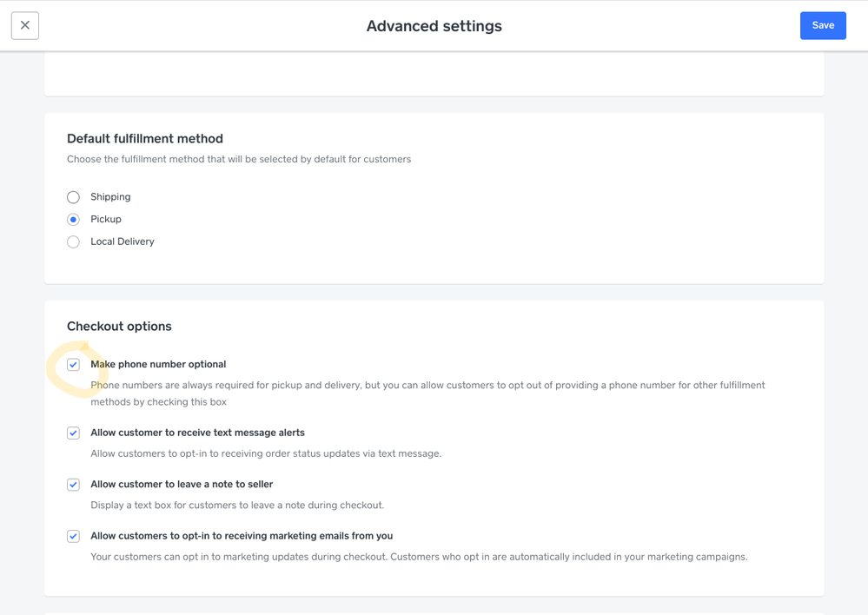Click the Default fulfillment method heading

tap(145, 139)
